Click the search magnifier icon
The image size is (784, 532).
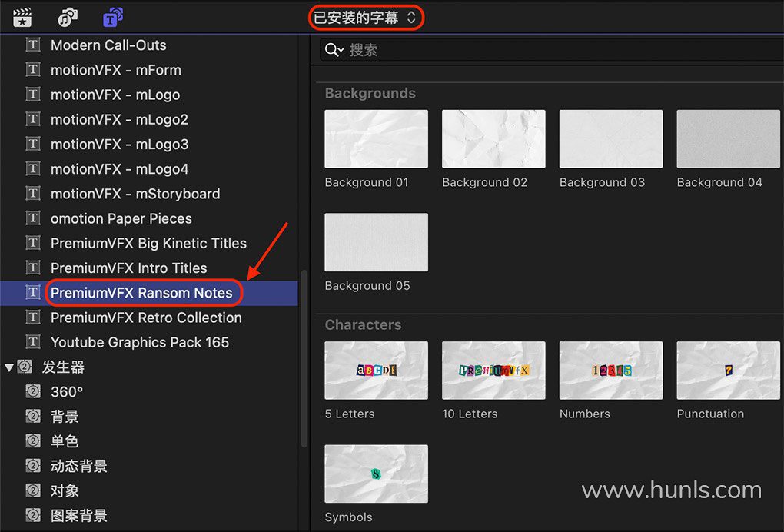[x=331, y=50]
